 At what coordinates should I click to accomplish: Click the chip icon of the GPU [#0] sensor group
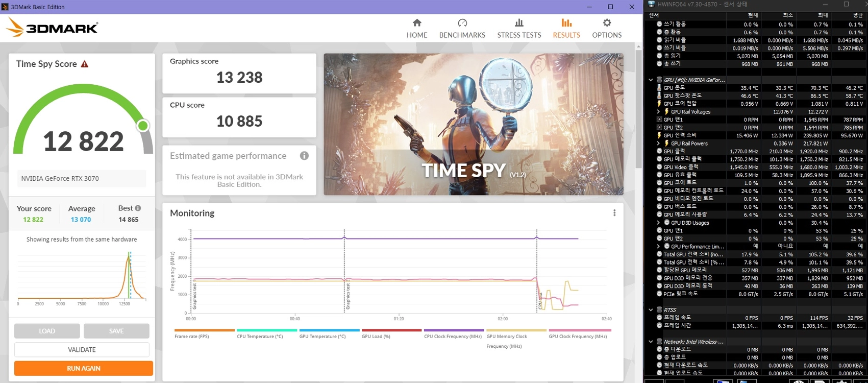tap(659, 80)
